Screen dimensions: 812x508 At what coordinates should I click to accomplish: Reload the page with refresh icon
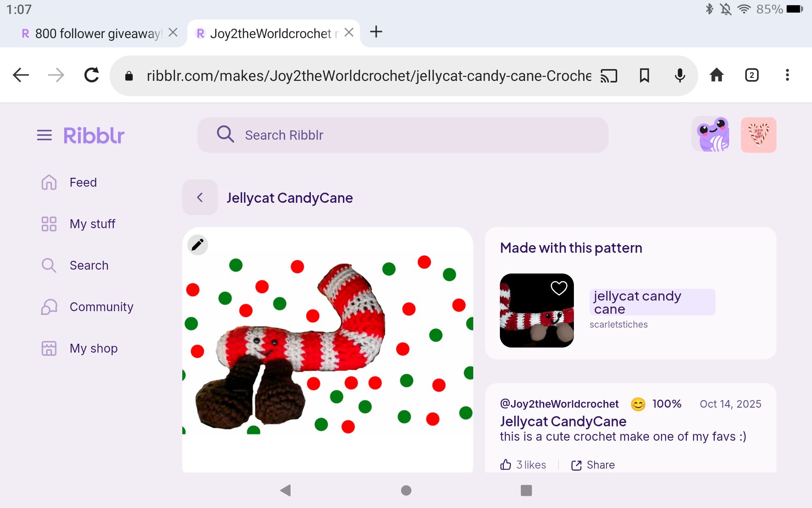[x=91, y=75]
